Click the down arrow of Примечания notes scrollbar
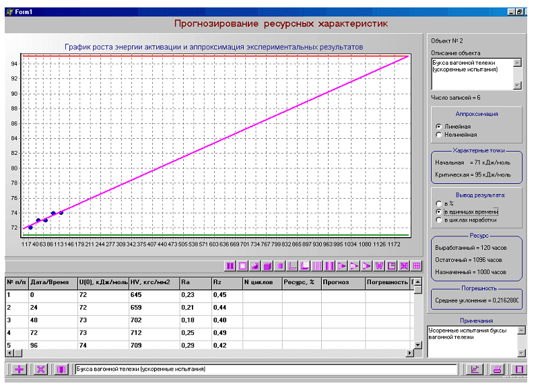This screenshot has height=392, width=538. 522,353
